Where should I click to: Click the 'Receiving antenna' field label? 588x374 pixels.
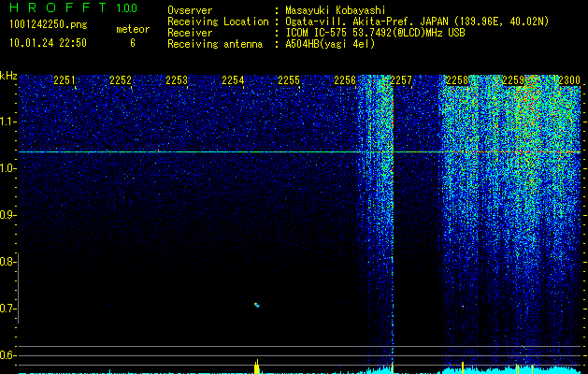point(215,44)
